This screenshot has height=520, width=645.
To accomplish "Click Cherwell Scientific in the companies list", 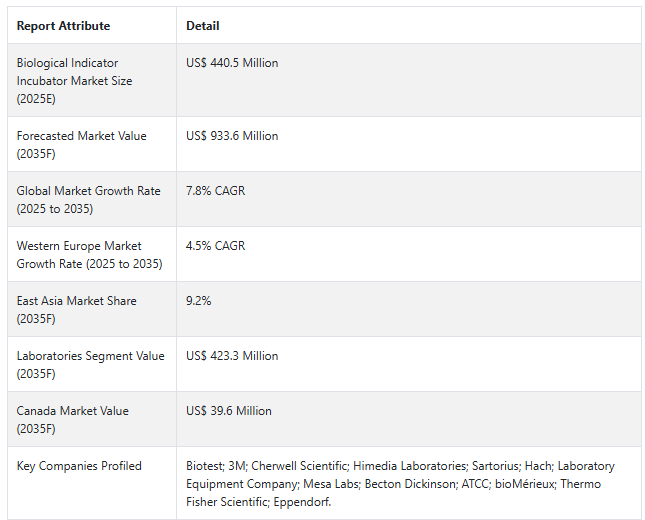I will 299,466.
